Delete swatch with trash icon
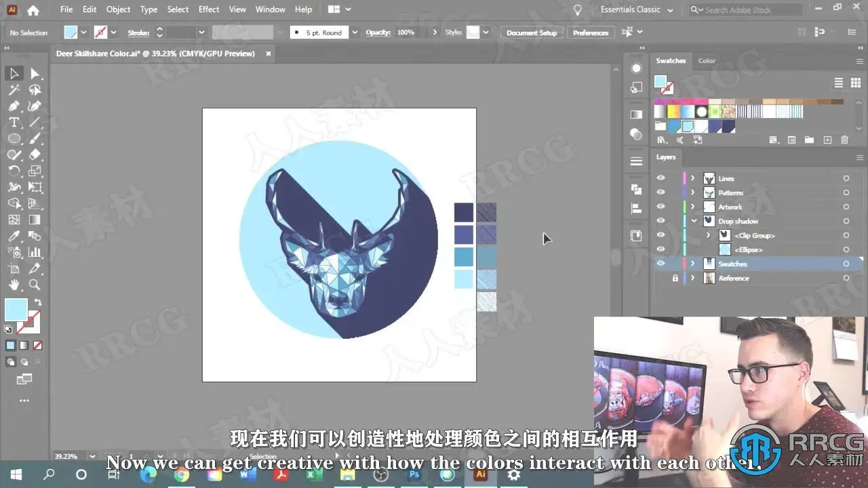This screenshot has width=868, height=488. (x=844, y=140)
